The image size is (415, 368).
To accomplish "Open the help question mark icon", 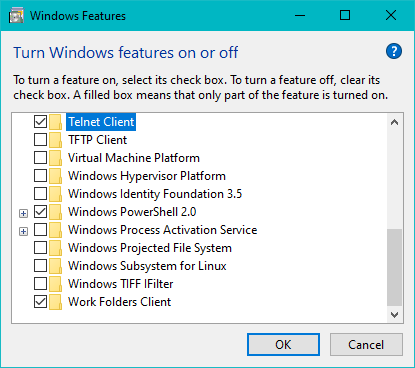I will click(x=394, y=51).
